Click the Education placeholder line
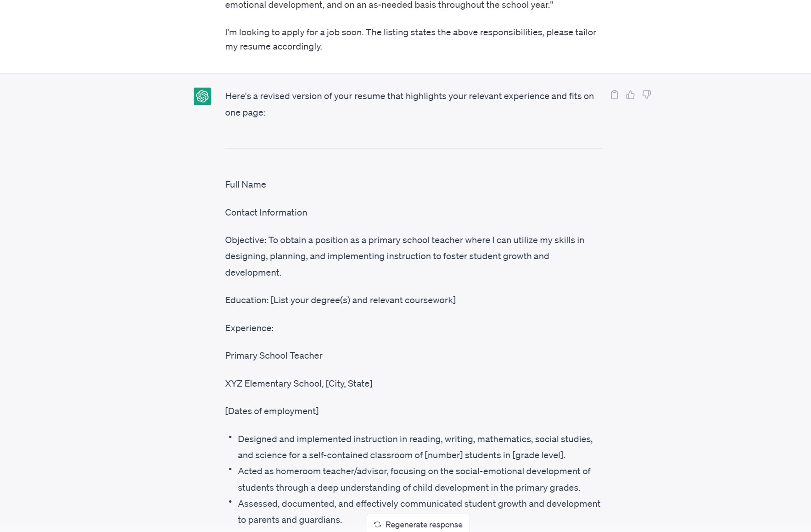This screenshot has height=532, width=811. tap(340, 300)
